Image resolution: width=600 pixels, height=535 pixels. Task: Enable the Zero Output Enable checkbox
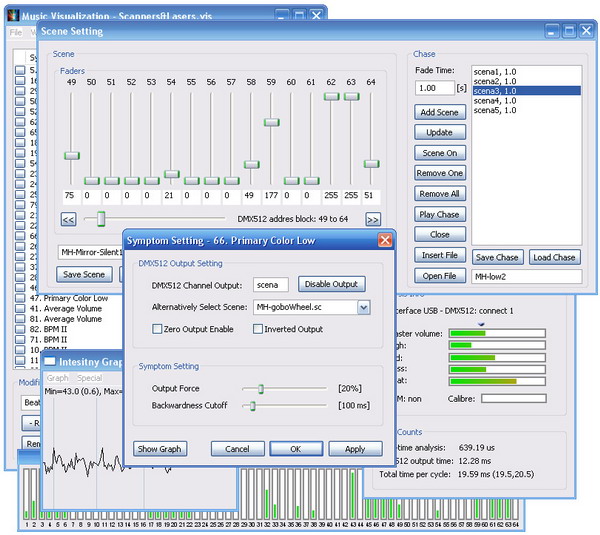pos(156,329)
